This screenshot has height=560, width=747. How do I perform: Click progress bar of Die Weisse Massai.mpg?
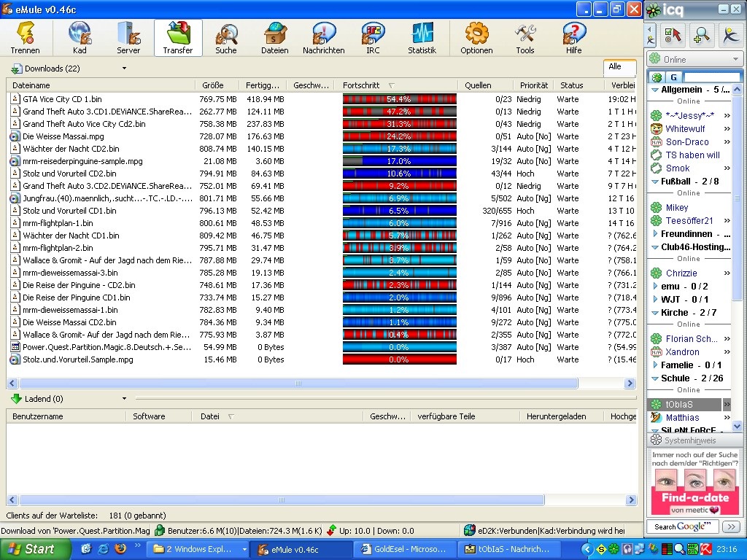pos(399,136)
